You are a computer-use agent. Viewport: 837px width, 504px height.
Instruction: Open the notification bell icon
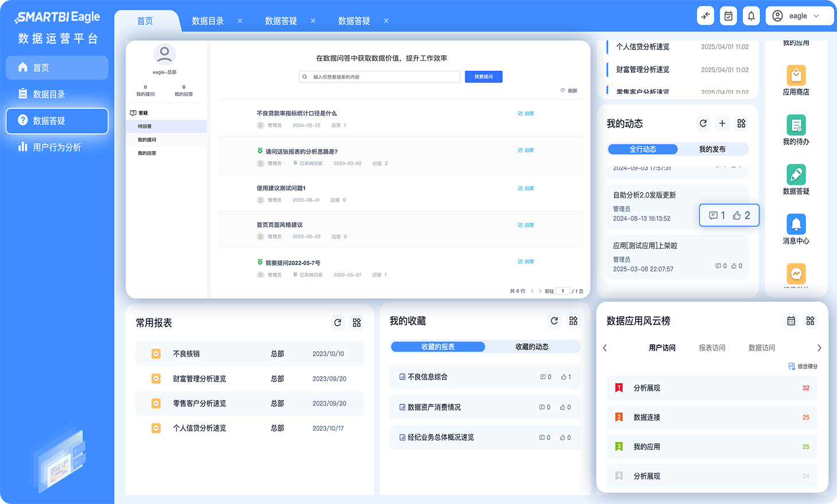coord(751,16)
